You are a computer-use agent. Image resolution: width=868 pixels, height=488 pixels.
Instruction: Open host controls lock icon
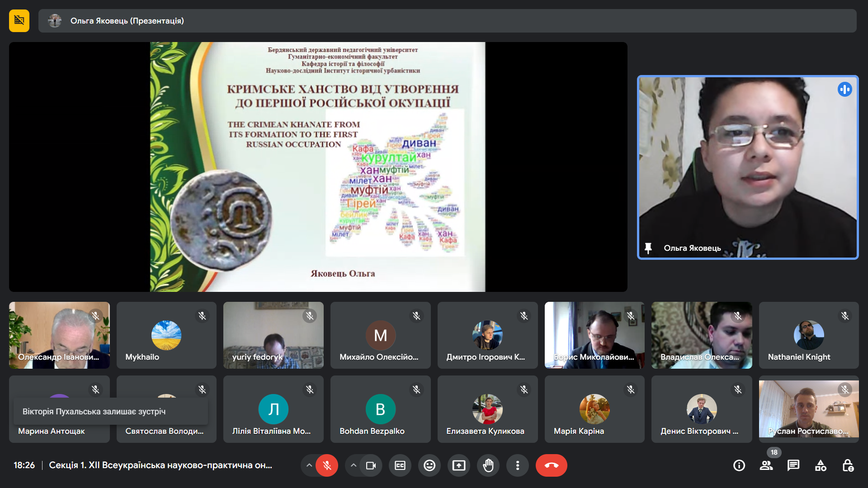848,465
